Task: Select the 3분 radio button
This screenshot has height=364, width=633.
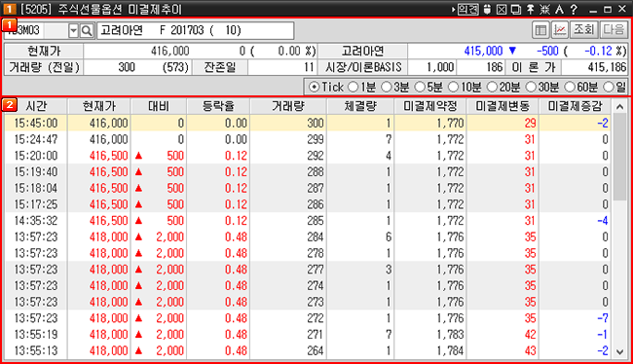Action: click(x=387, y=87)
